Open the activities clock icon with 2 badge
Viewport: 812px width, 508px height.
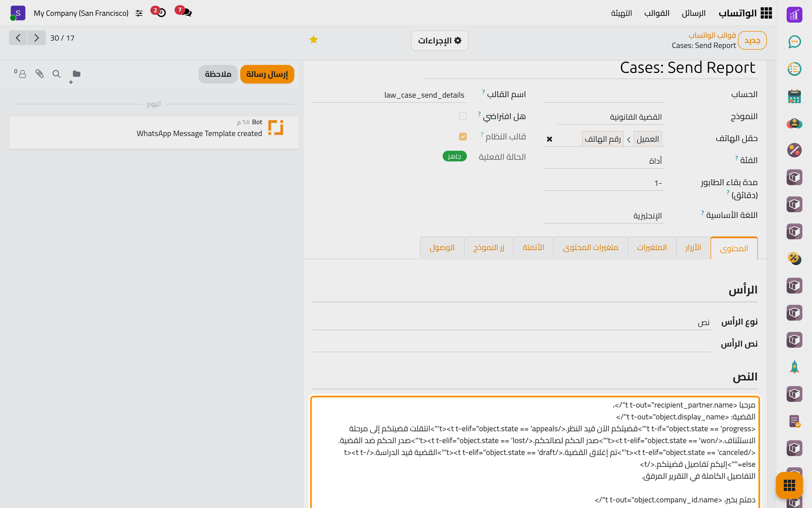[x=159, y=12]
